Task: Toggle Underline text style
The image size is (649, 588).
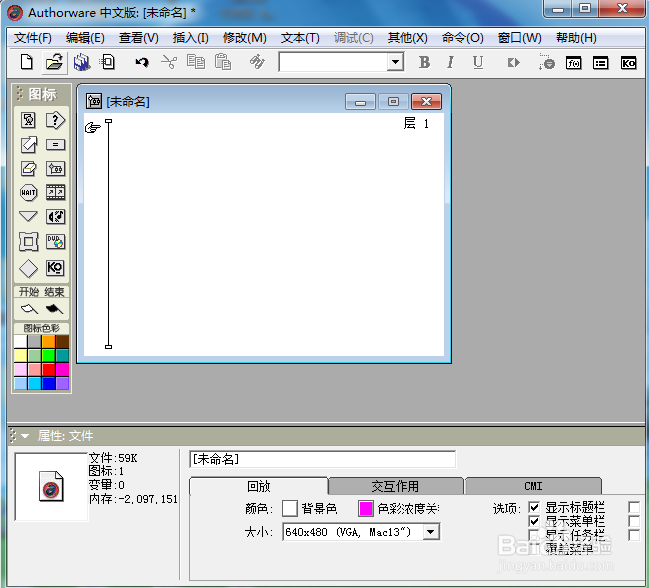Action: (x=478, y=62)
